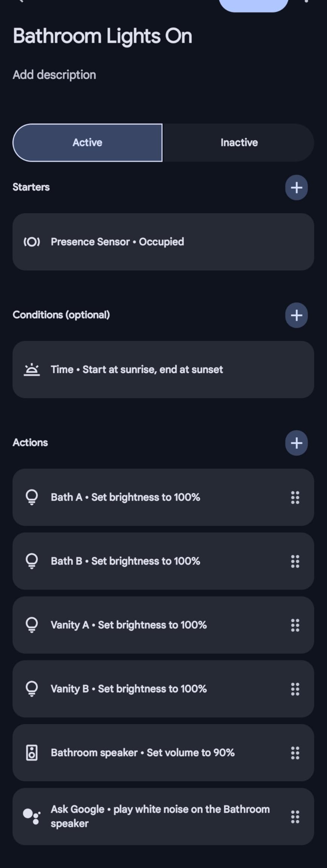Edit the Ask Google white noise action
This screenshot has height=868, width=327.
click(151, 816)
